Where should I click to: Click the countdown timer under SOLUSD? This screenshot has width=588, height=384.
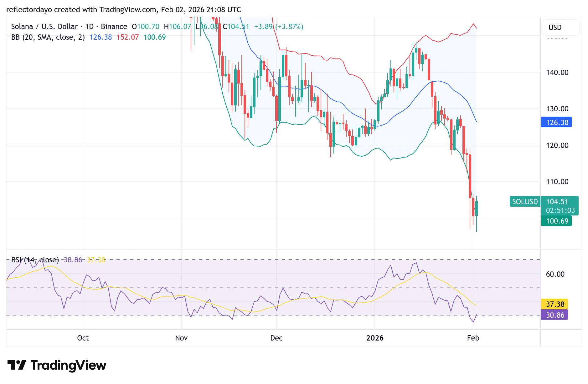[x=560, y=210]
